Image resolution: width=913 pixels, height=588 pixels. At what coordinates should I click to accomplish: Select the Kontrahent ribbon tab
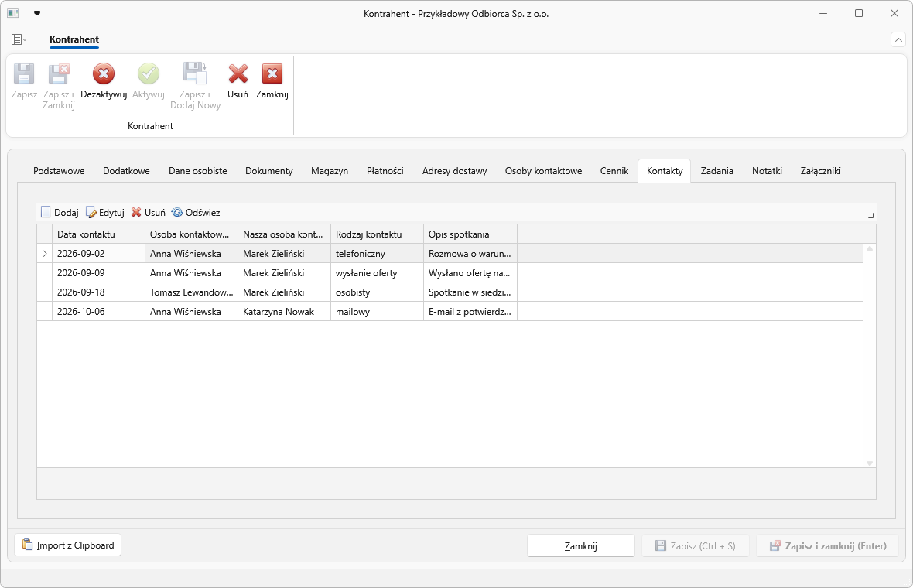pos(74,39)
